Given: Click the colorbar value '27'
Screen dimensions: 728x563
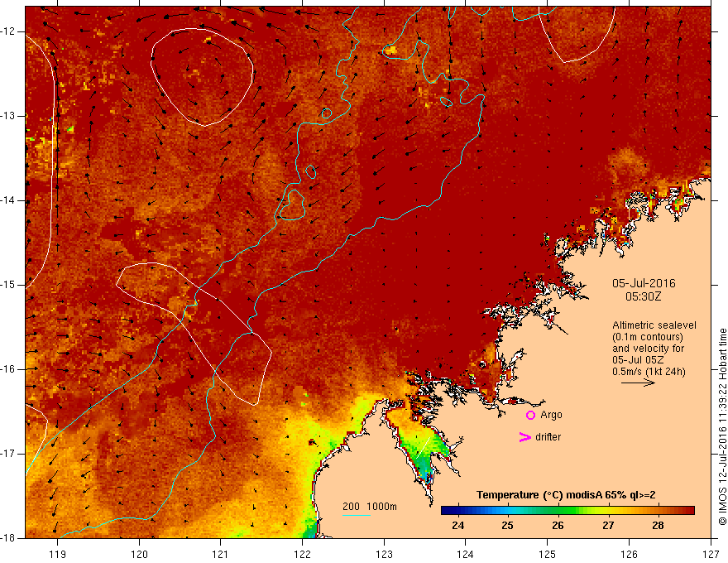Looking at the screenshot, I should point(608,526).
